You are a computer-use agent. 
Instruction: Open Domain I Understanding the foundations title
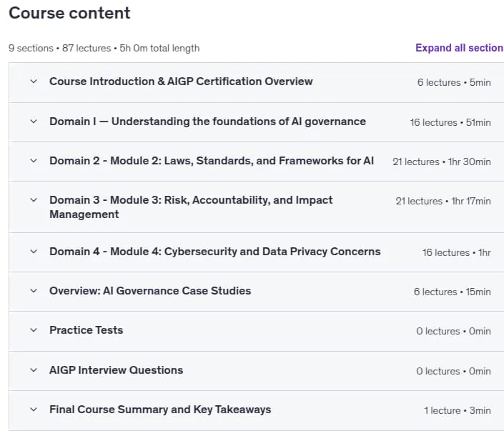click(207, 122)
